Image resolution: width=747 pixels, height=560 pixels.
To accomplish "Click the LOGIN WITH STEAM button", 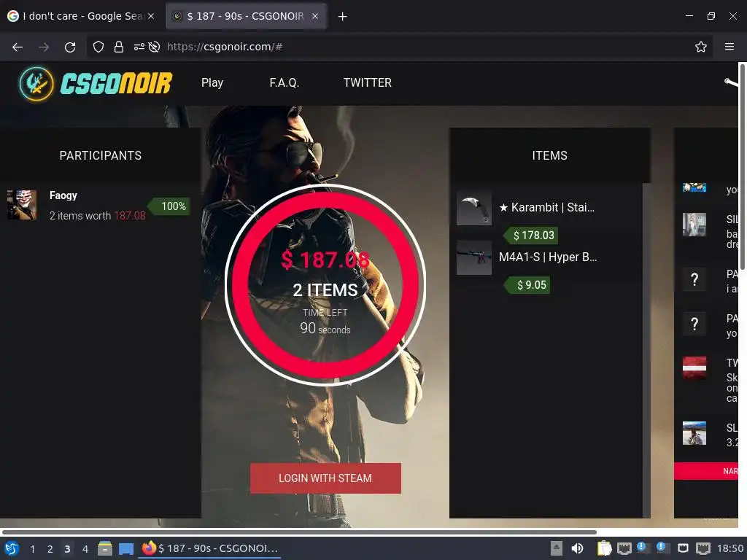I will 325,478.
